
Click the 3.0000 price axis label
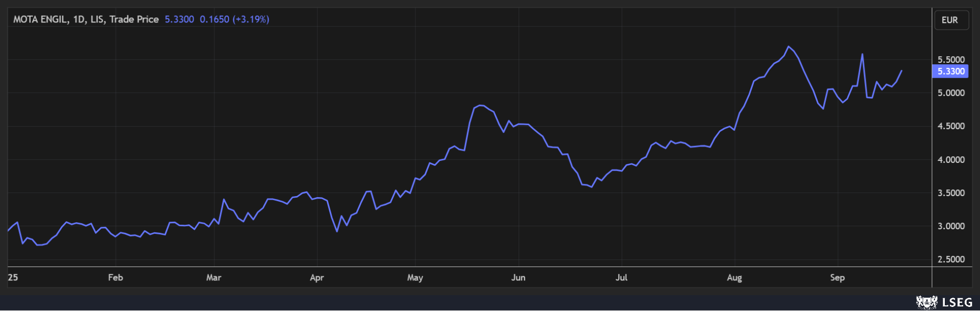point(951,226)
